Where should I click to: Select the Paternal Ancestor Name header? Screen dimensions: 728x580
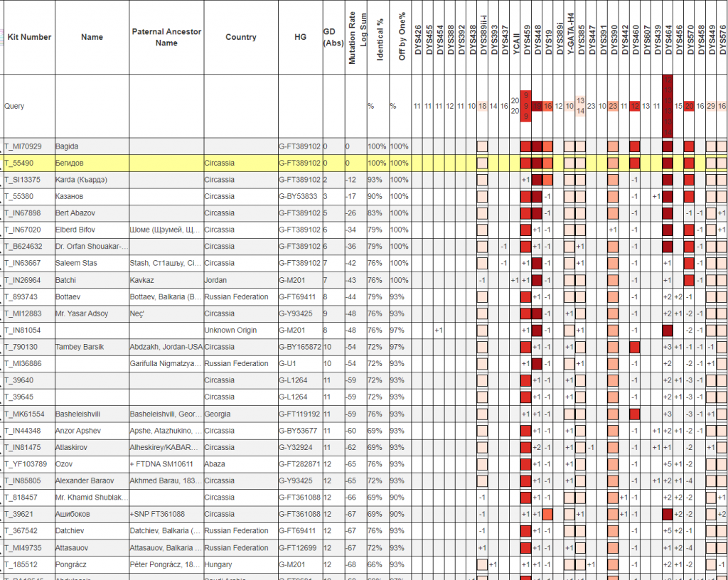pyautogui.click(x=166, y=37)
